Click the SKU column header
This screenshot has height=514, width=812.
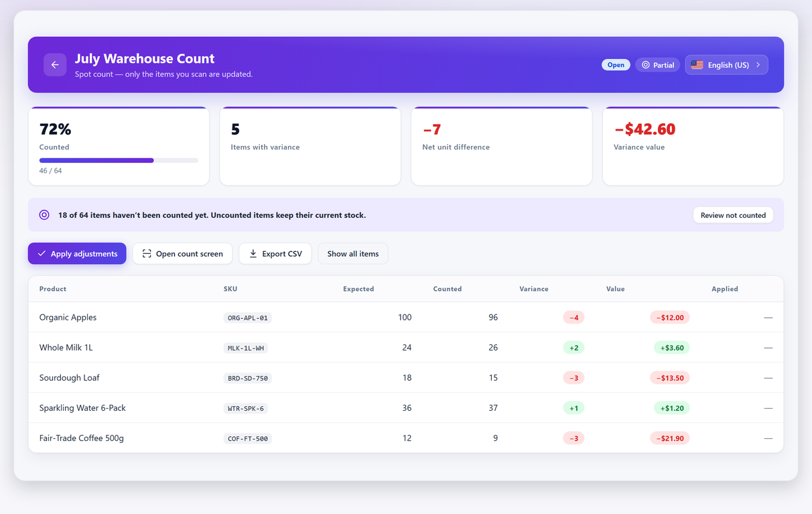pos(230,289)
